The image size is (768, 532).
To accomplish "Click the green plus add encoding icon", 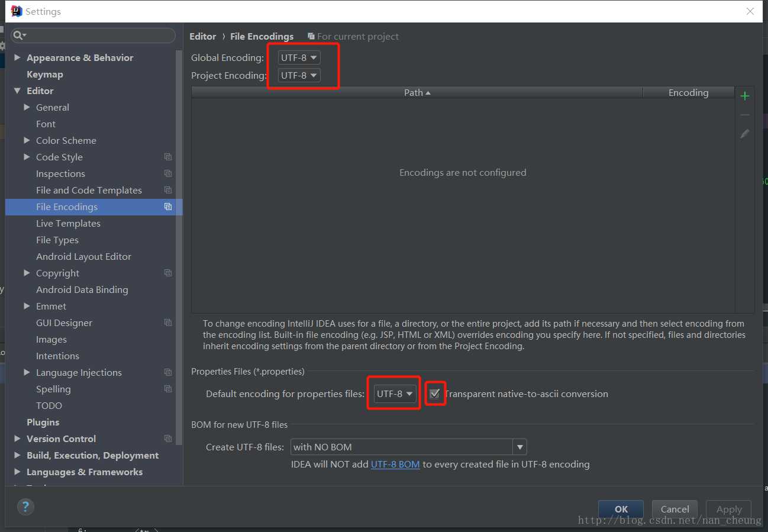I will 745,96.
